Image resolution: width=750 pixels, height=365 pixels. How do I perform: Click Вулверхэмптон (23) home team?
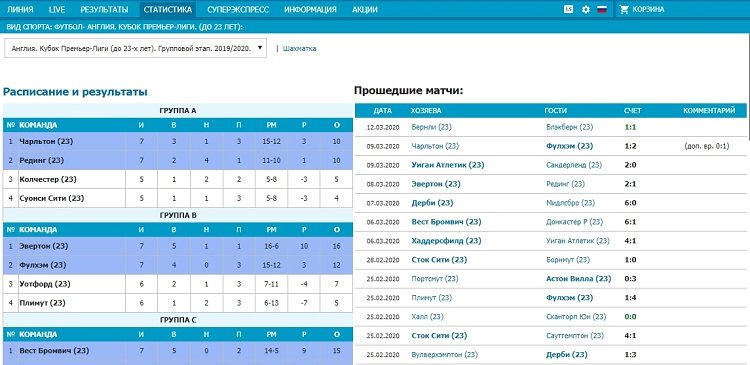point(444,354)
